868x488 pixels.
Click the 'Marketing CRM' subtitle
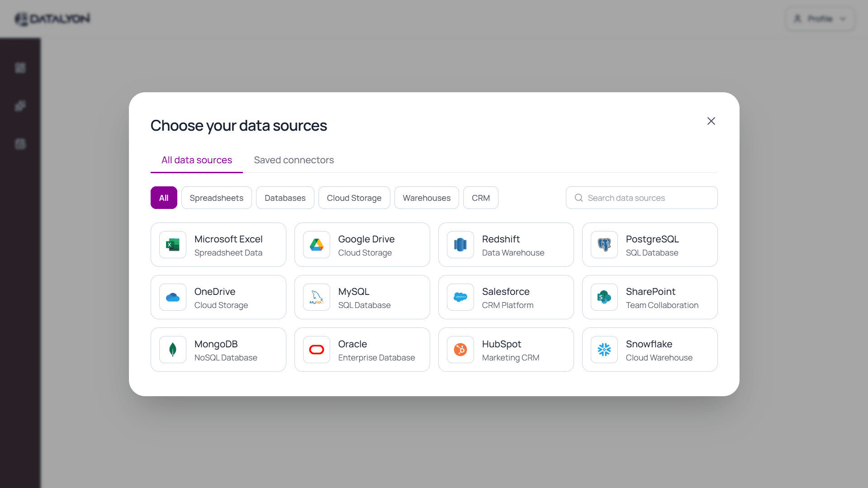511,357
